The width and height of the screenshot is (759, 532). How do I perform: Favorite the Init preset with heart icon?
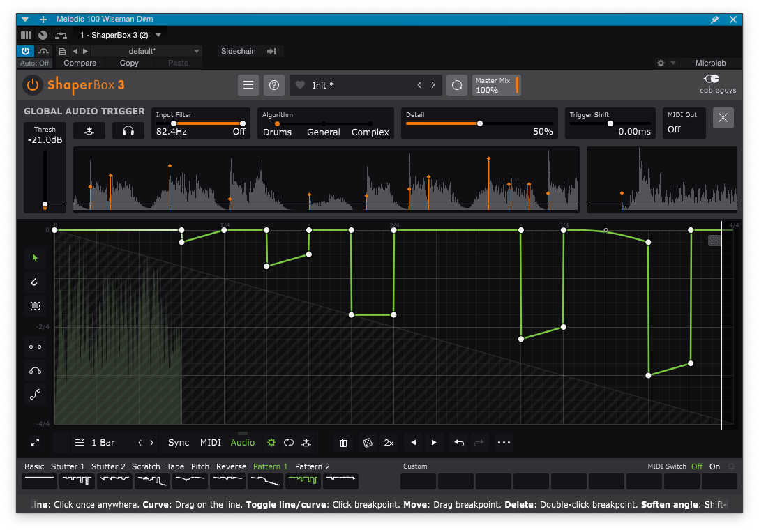tap(300, 85)
